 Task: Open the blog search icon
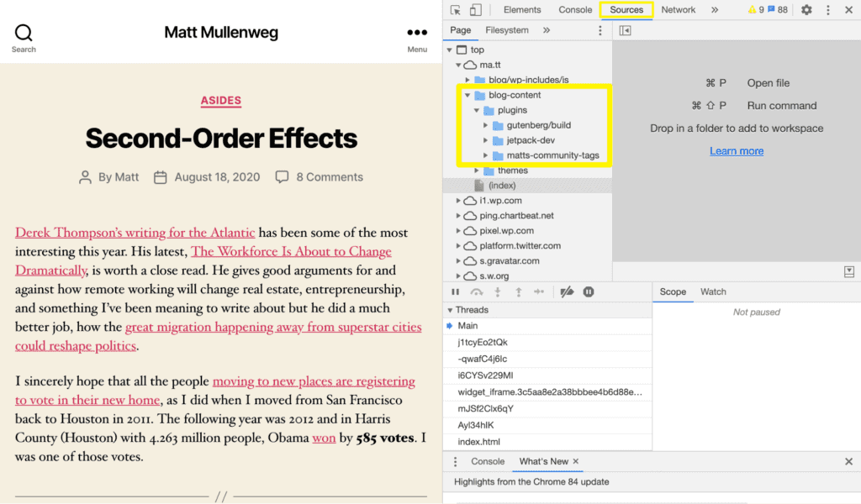[x=24, y=34]
